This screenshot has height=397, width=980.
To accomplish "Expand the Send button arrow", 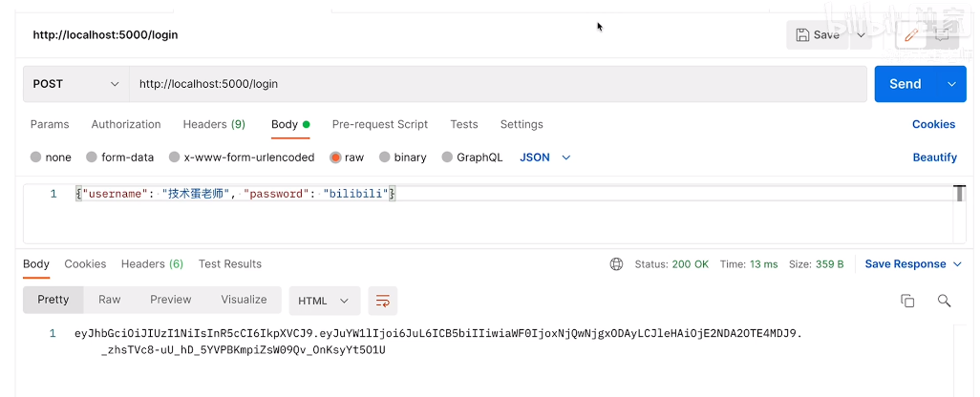I will [x=951, y=84].
